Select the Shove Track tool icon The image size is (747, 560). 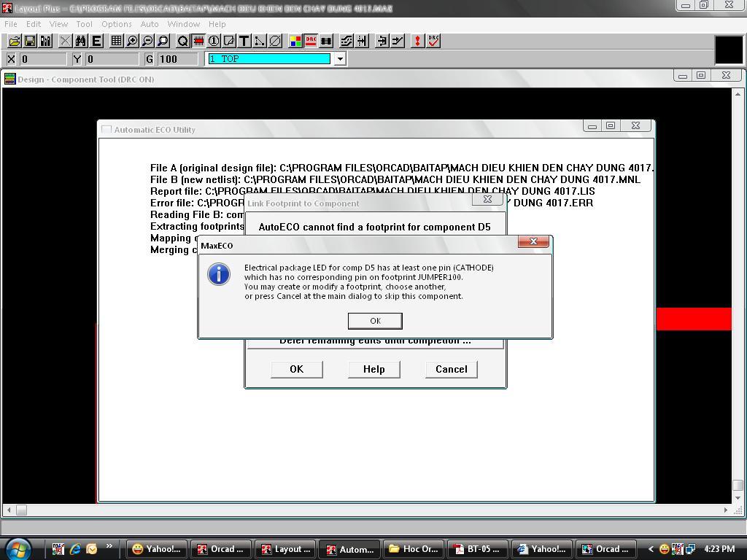point(362,41)
